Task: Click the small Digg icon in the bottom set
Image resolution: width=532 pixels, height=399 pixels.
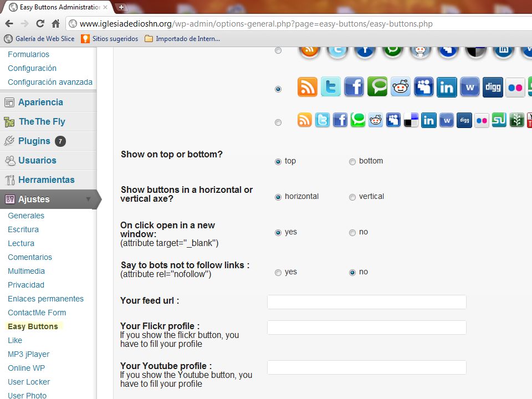Action: 464,120
